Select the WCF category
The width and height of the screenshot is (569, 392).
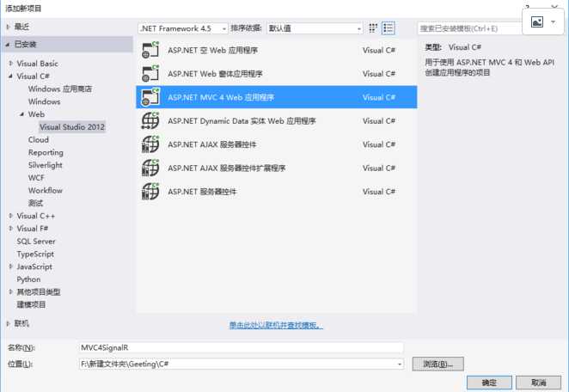point(36,178)
